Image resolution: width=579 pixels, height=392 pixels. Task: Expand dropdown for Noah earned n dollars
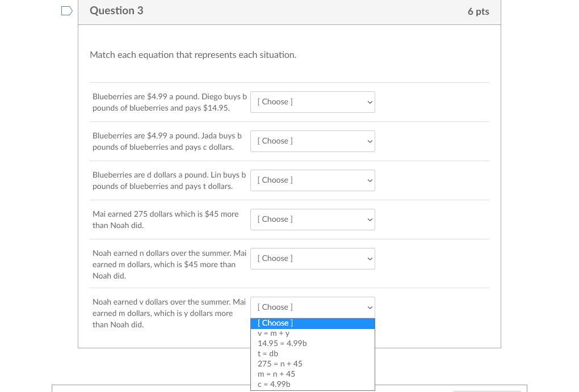click(x=312, y=259)
